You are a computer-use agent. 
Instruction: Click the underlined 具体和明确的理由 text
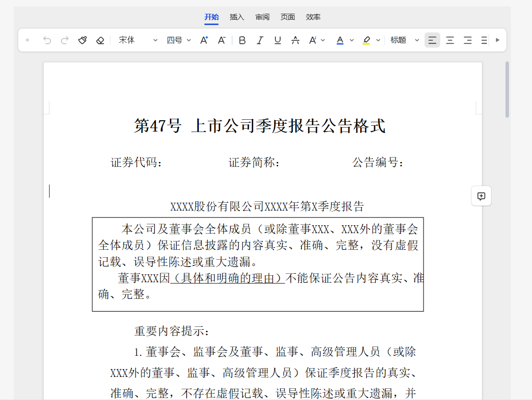click(x=227, y=278)
